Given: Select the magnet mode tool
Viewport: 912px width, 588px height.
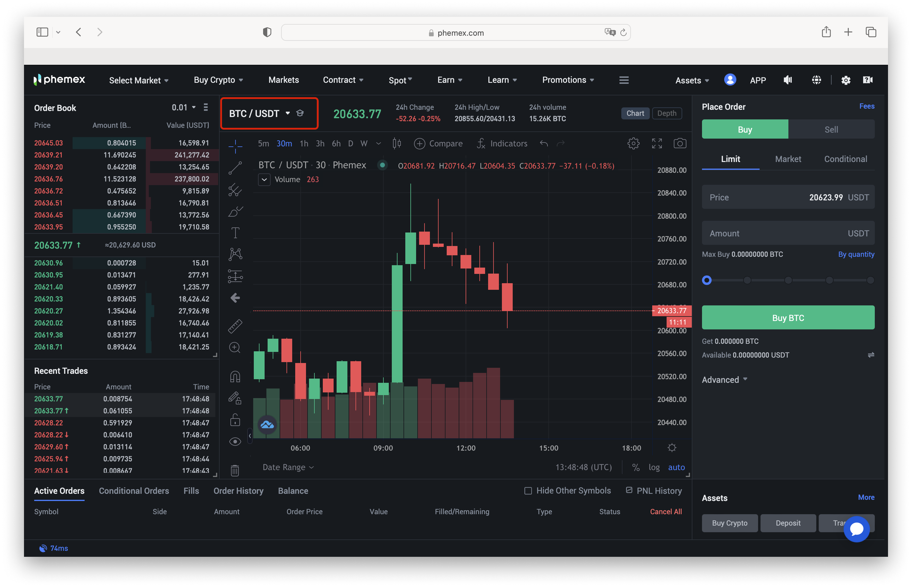Looking at the screenshot, I should pos(235,377).
